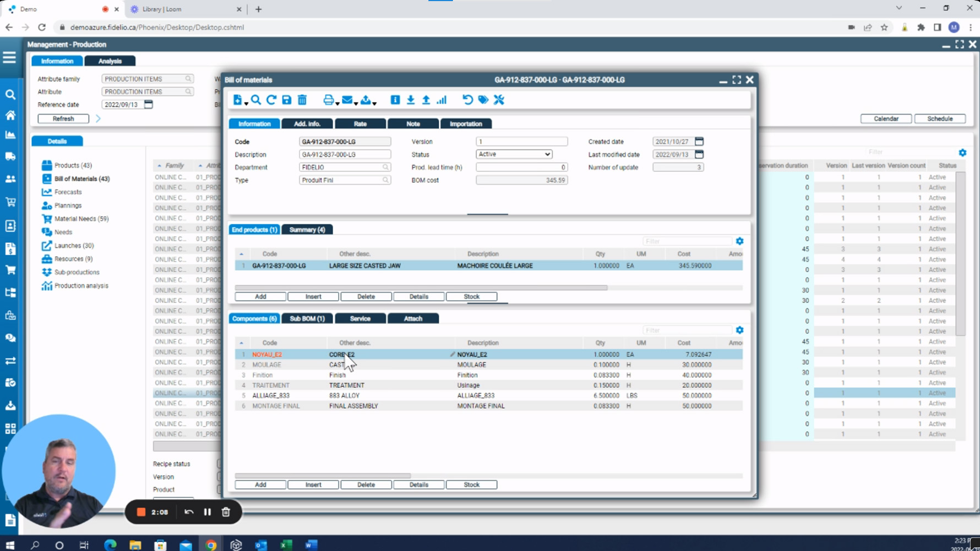Click the upload arrow icon

(426, 100)
